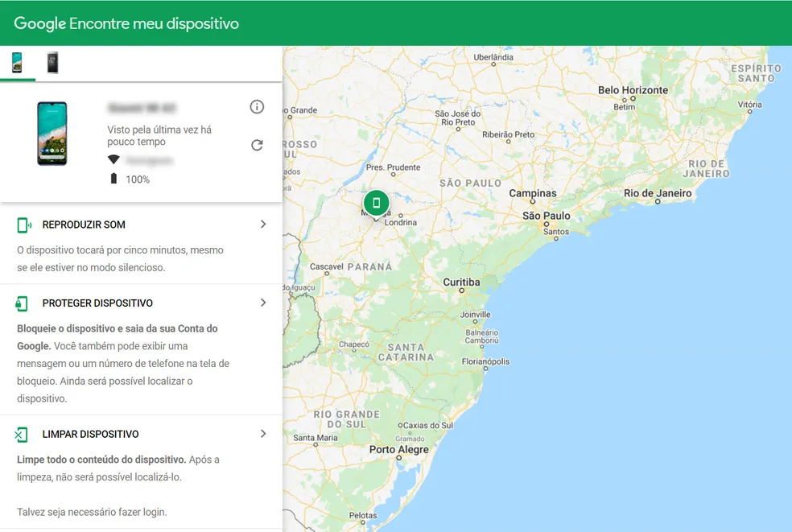Screen dimensions: 792x532
Task: Select the first device tab
Action: pos(17,63)
